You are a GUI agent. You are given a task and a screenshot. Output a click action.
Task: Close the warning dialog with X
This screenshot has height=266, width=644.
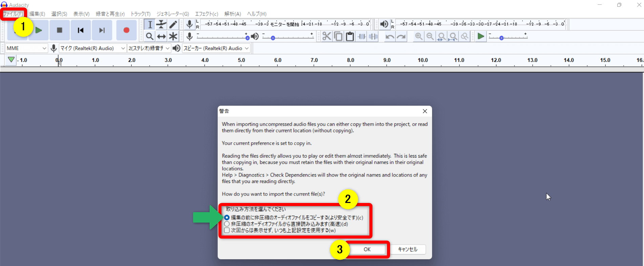tap(425, 111)
